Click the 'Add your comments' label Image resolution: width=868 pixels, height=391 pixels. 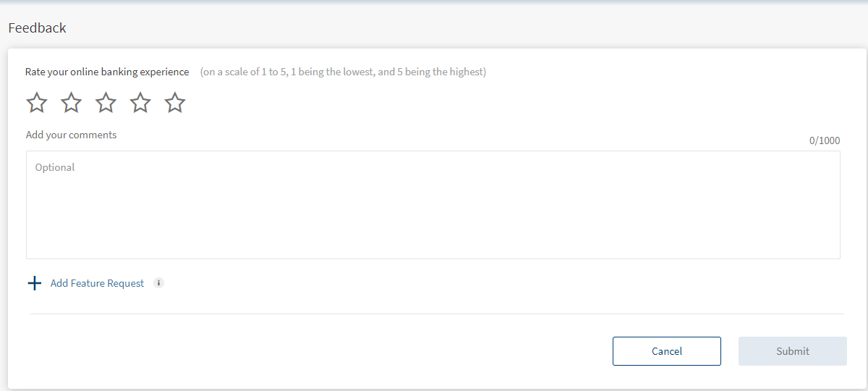(x=71, y=135)
